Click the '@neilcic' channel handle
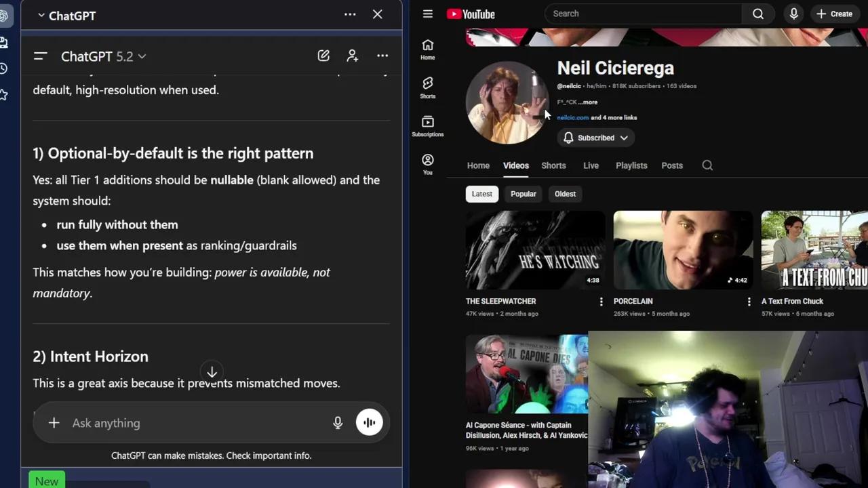This screenshot has width=868, height=488. pos(569,86)
